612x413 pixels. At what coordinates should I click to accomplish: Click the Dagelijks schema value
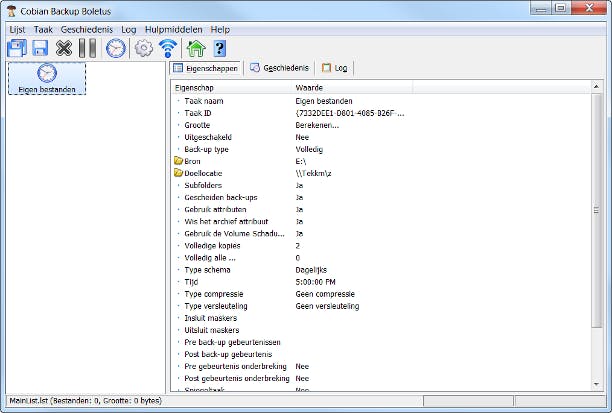(x=311, y=270)
